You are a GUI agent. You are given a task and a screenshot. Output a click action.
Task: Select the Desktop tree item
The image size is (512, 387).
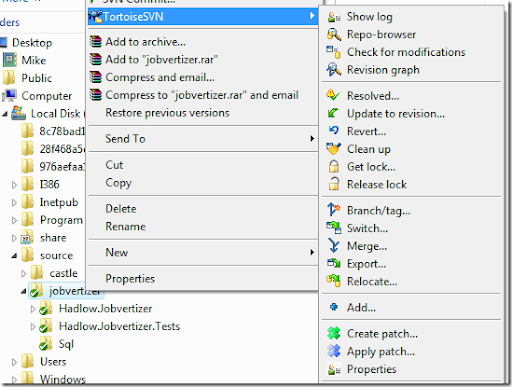coord(32,43)
